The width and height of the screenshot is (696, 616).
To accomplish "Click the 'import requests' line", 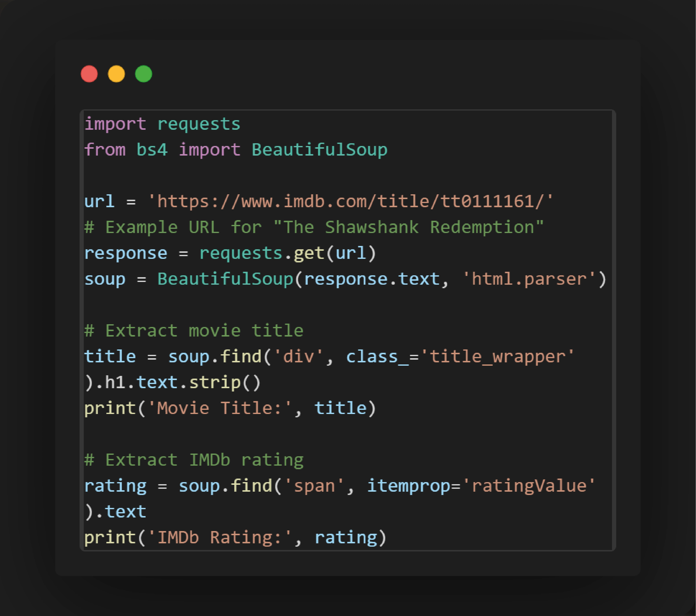I will tap(162, 124).
